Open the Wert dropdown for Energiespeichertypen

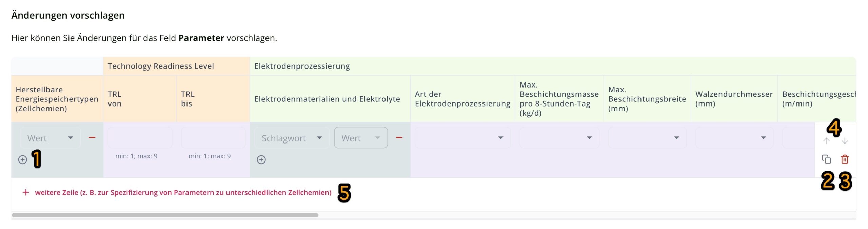[50, 138]
